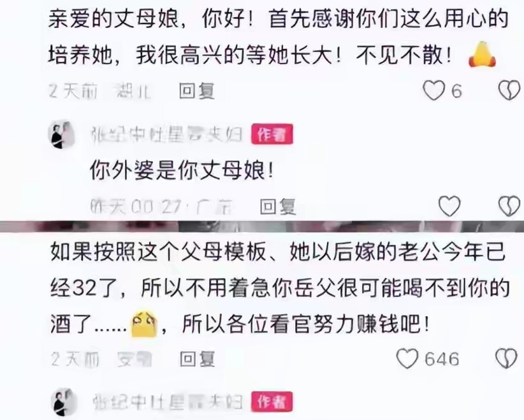Select the 如果按照这个父母模板 comment text

(x=280, y=288)
